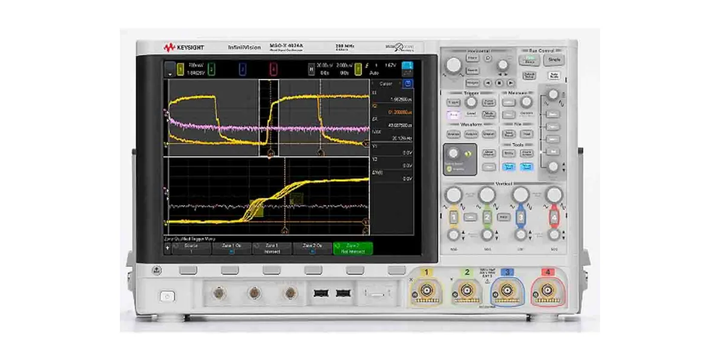Viewport: 720px width, 360px height.
Task: Open the Zone 1 Intersect selection softkey
Action: pos(272,248)
